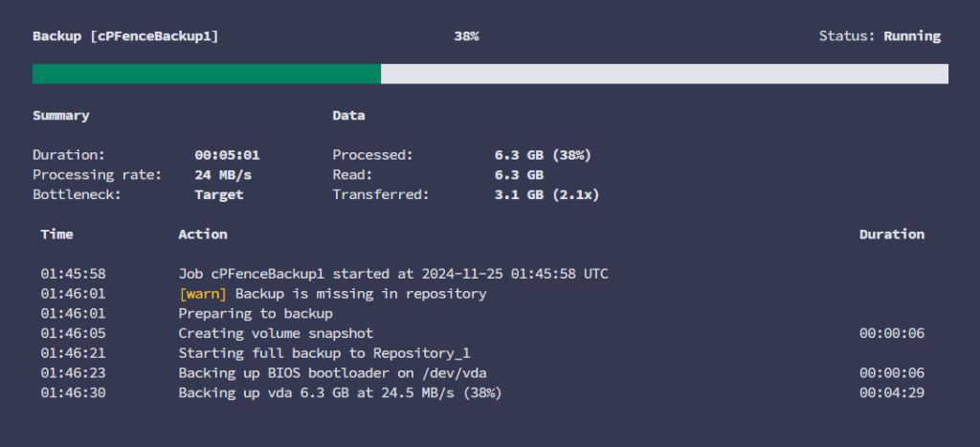
Task: Select the [warn] Backup is missing entry
Action: (x=332, y=294)
